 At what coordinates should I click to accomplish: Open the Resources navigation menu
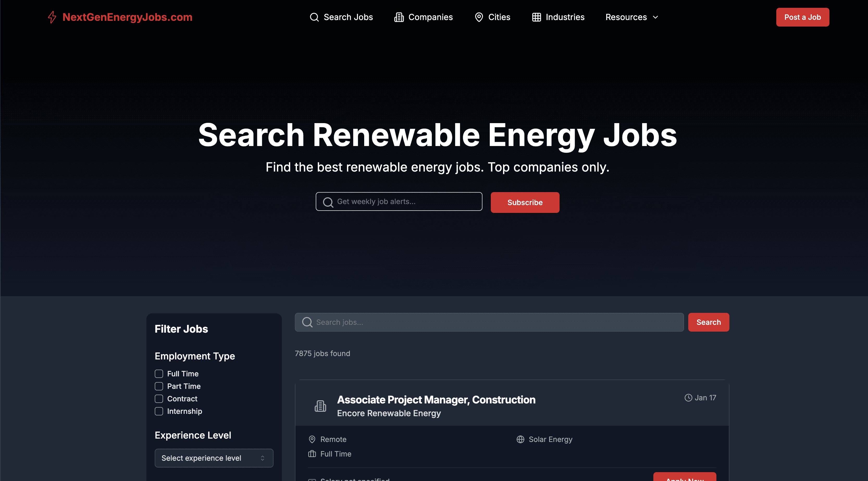pos(632,17)
